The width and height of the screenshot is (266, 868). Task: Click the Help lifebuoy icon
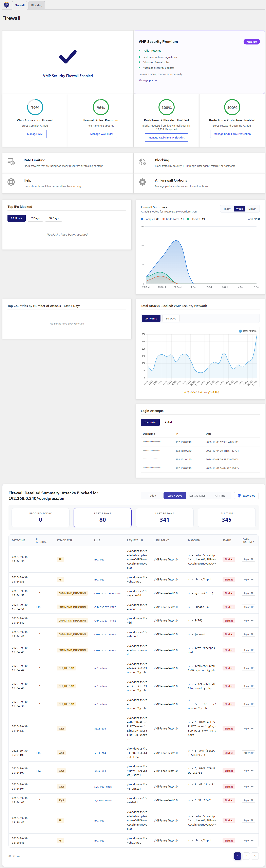coord(11,182)
